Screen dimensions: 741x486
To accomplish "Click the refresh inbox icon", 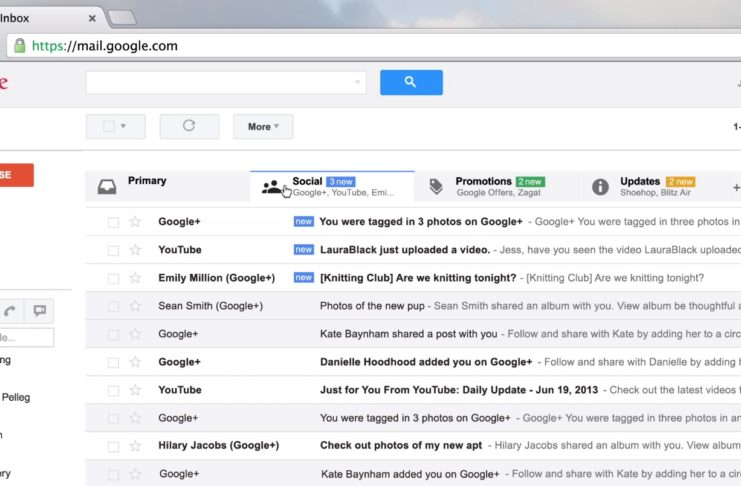I will pos(189,126).
